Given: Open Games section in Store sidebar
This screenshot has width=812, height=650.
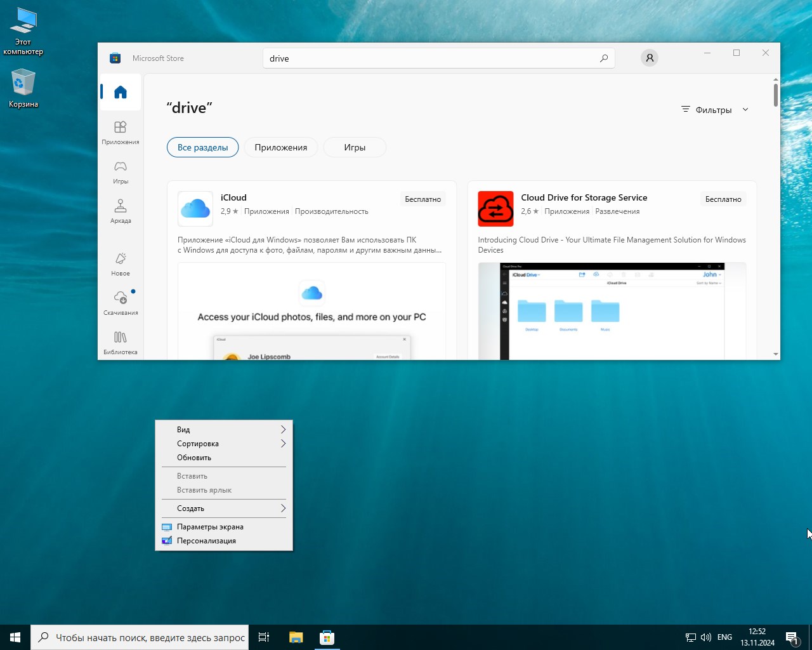Looking at the screenshot, I should click(121, 172).
